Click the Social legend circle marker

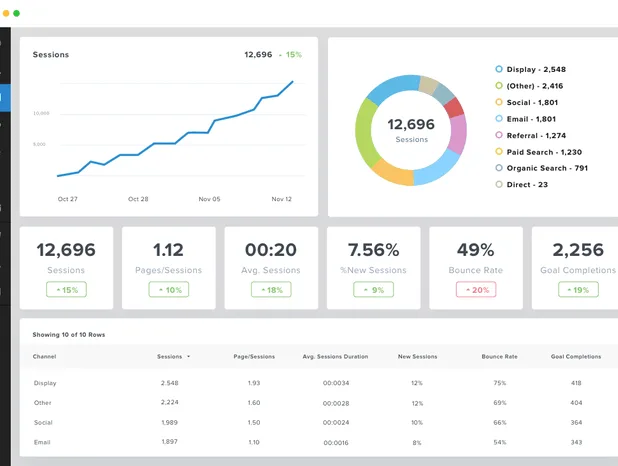[x=499, y=102]
